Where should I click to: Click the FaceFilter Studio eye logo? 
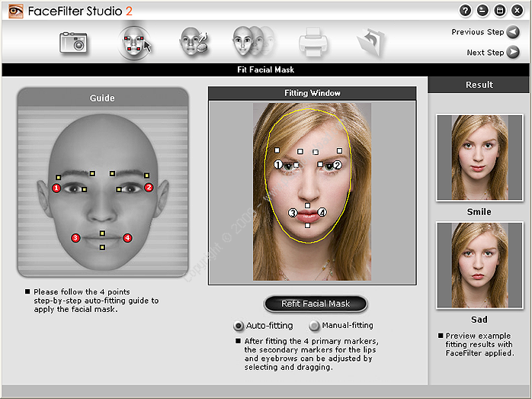[x=15, y=11]
